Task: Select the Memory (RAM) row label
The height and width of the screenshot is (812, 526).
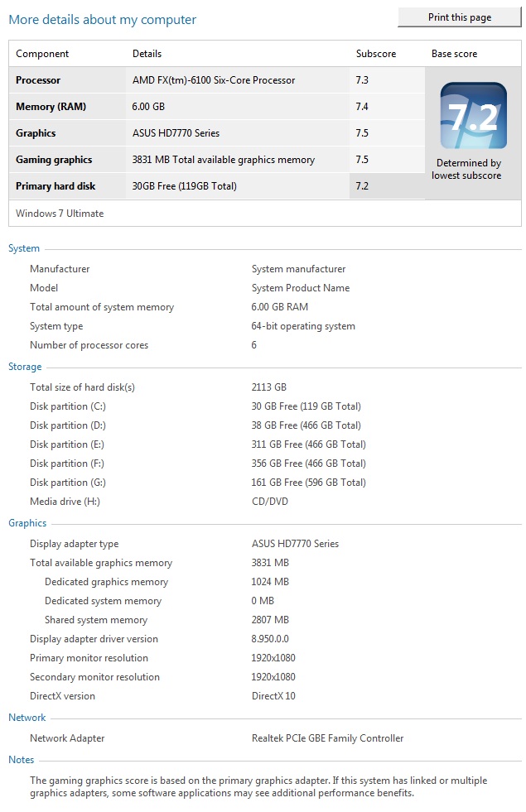Action: coord(51,107)
